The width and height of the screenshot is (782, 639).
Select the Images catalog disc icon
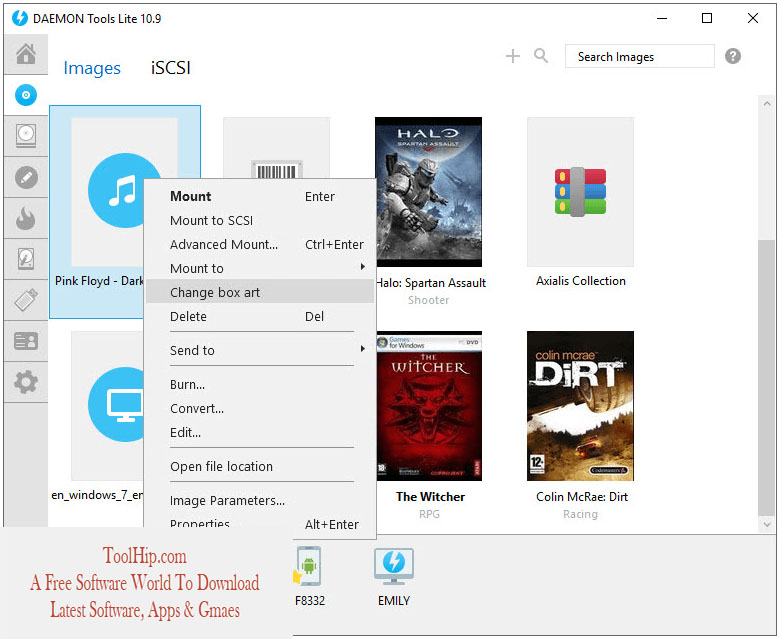(26, 95)
